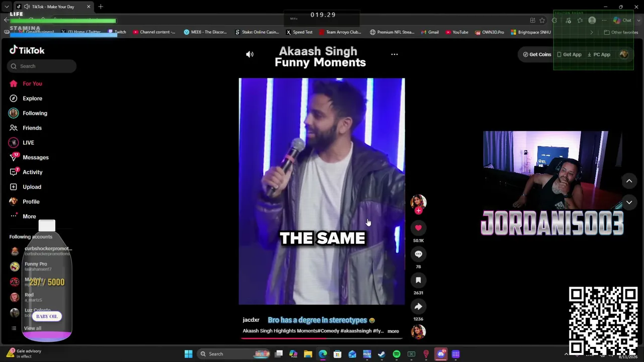Image resolution: width=644 pixels, height=362 pixels.
Task: Open the Channel content YouTube bookmark
Action: (x=154, y=32)
